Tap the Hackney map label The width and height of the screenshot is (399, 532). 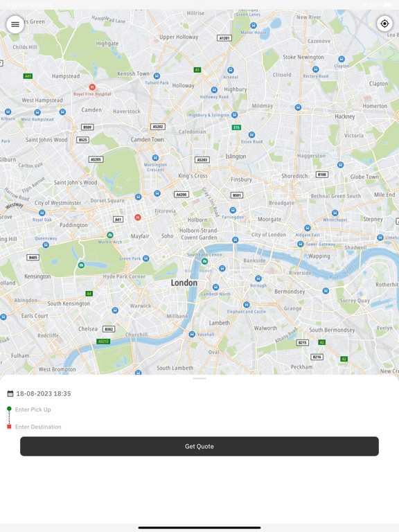(x=345, y=116)
